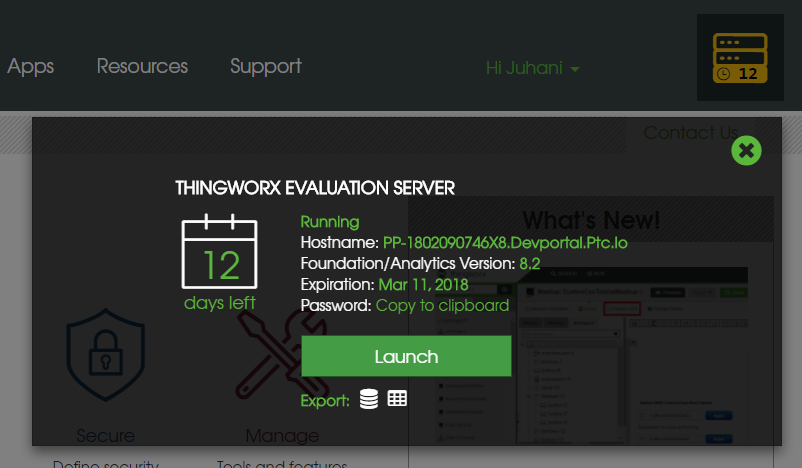Export the database using stacked disks icon
The width and height of the screenshot is (802, 468).
369,399
